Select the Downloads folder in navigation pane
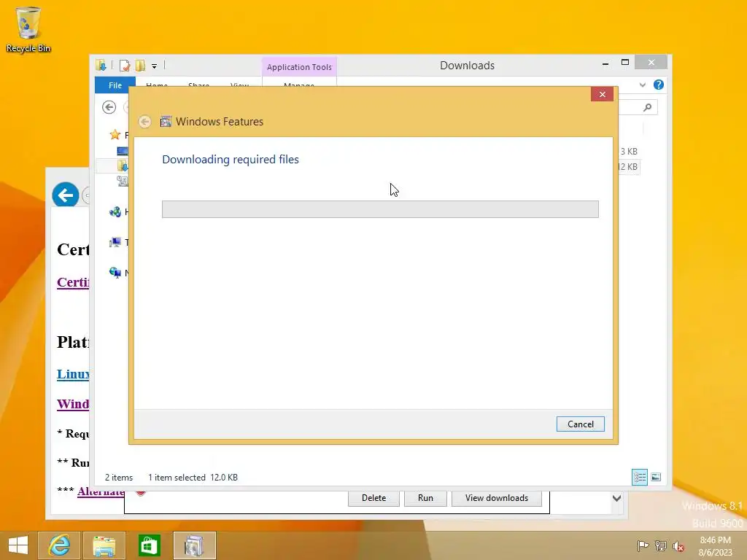 123,166
